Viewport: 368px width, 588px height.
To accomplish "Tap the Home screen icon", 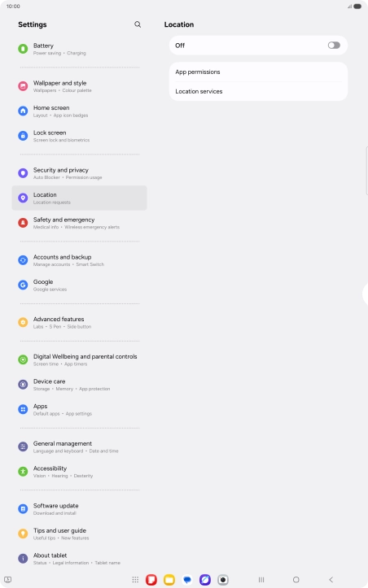I will 23,111.
